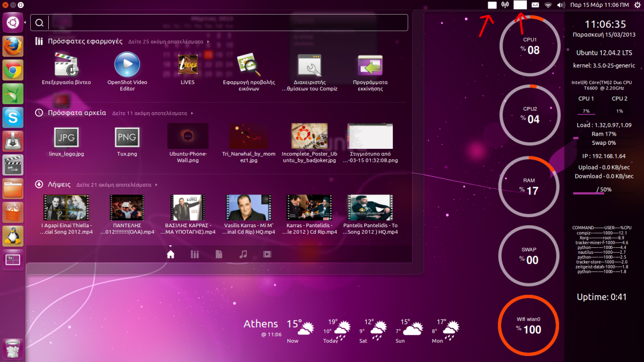644x362 pixels.
Task: Expand 11 more recent files results
Action: [150, 114]
